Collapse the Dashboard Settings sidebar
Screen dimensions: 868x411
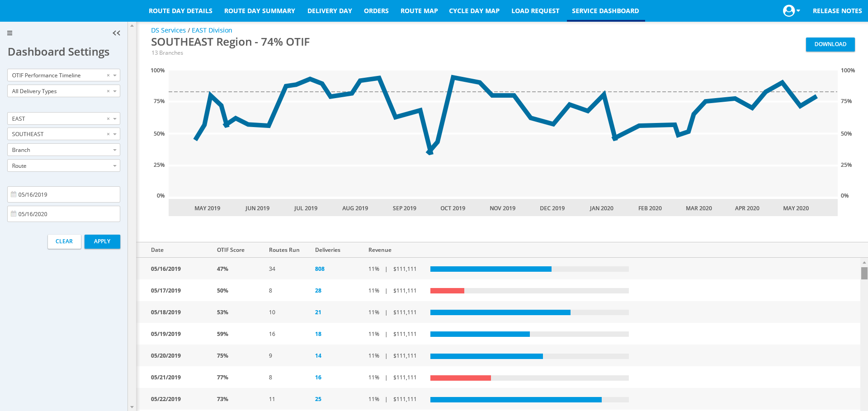tap(116, 33)
